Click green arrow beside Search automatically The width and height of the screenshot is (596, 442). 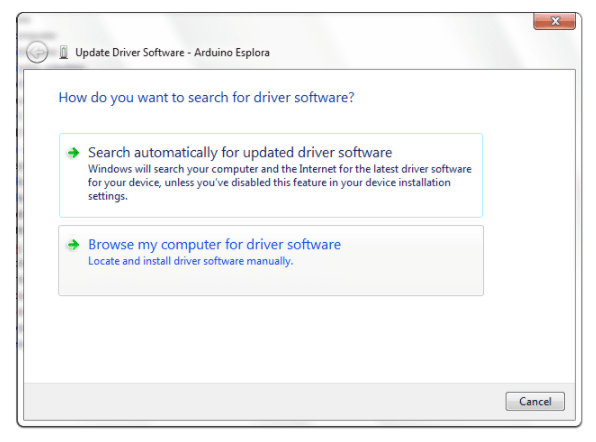click(73, 153)
